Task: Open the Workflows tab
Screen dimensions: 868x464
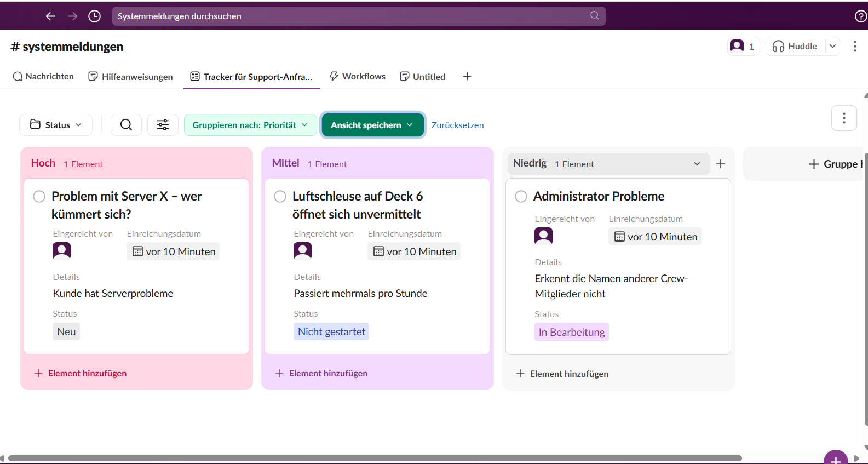Action: [x=358, y=77]
